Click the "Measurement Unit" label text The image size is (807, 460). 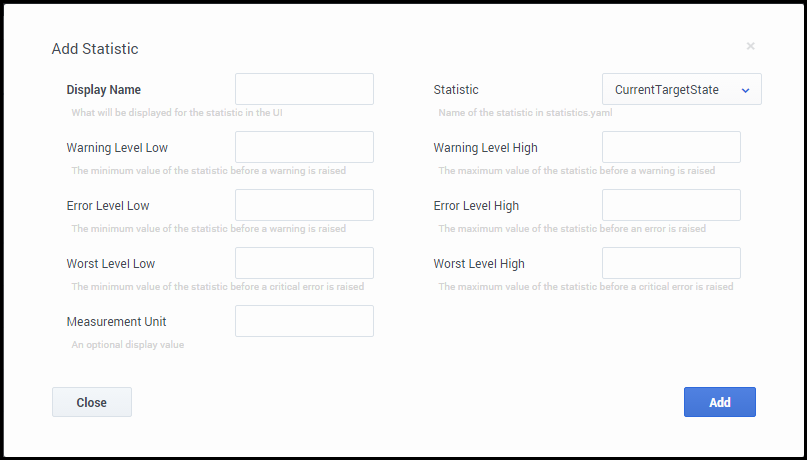point(117,322)
